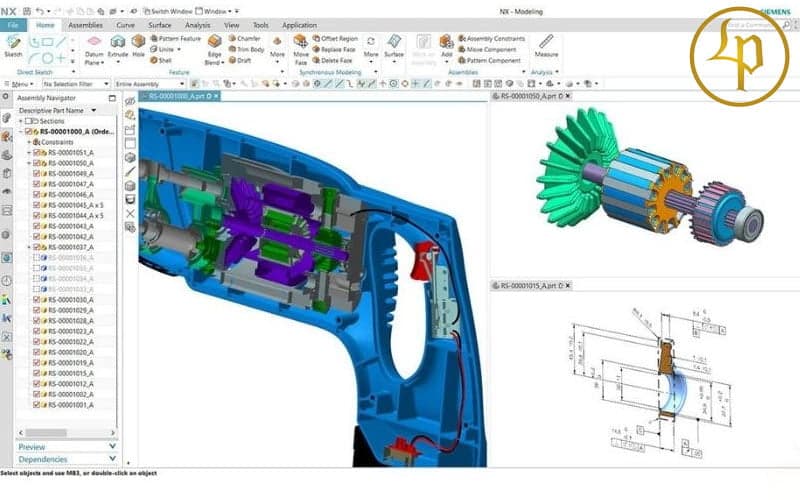
Task: Apply an Edge Blend
Action: [214, 51]
